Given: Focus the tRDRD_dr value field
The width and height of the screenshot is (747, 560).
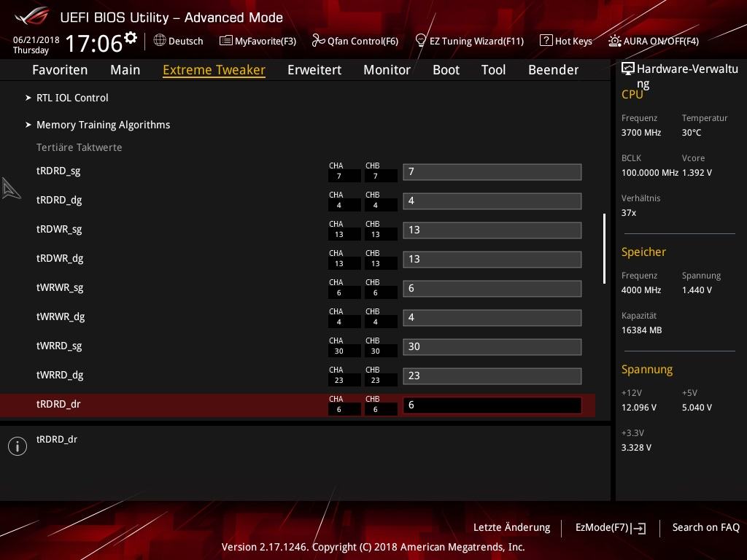Looking at the screenshot, I should 492,405.
